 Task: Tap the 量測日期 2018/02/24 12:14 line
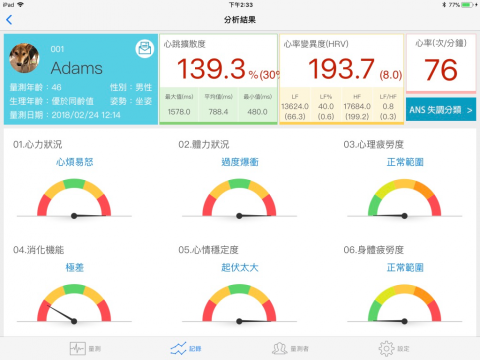click(x=65, y=115)
